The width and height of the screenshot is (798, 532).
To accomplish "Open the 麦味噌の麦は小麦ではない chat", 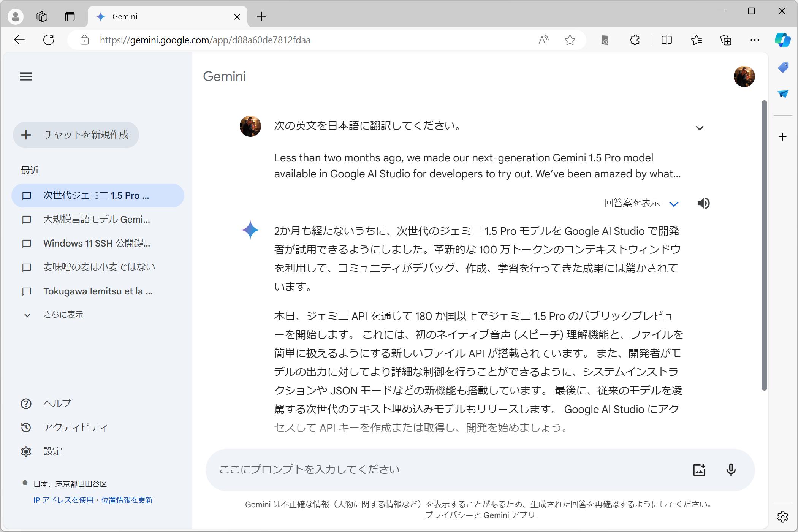I will (x=98, y=267).
